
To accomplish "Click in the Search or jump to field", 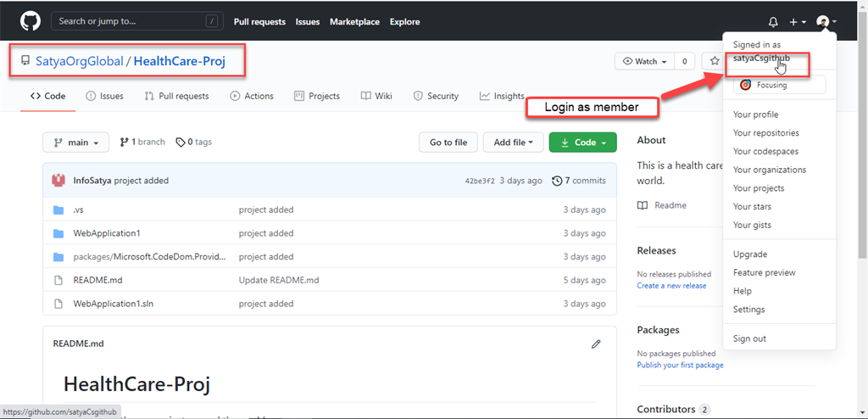I will click(135, 21).
